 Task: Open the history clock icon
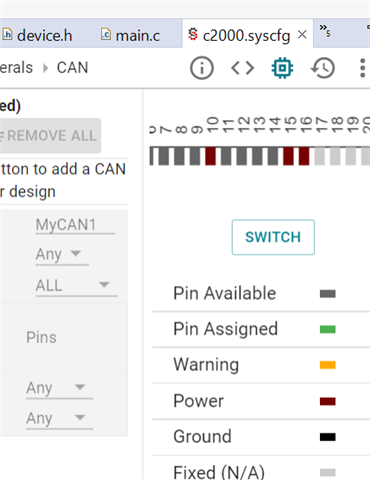click(x=323, y=68)
